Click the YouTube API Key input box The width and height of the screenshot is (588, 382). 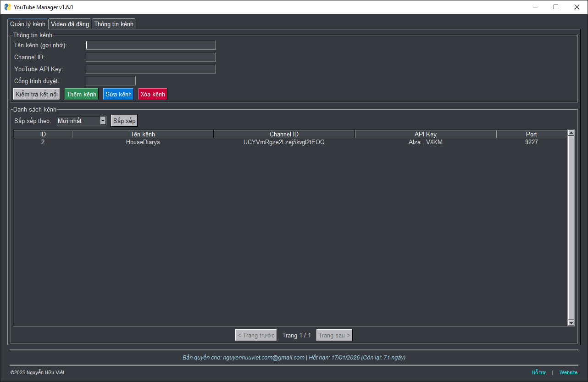click(151, 69)
